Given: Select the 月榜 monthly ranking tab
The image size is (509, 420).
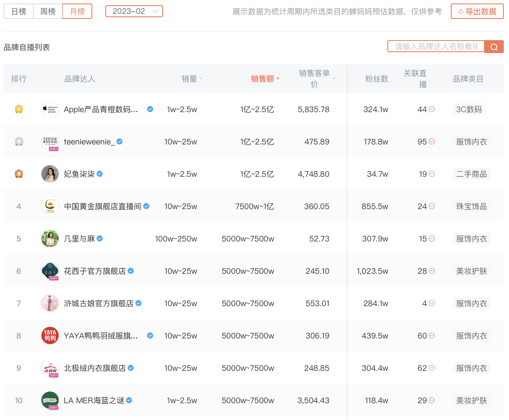Looking at the screenshot, I should 77,12.
